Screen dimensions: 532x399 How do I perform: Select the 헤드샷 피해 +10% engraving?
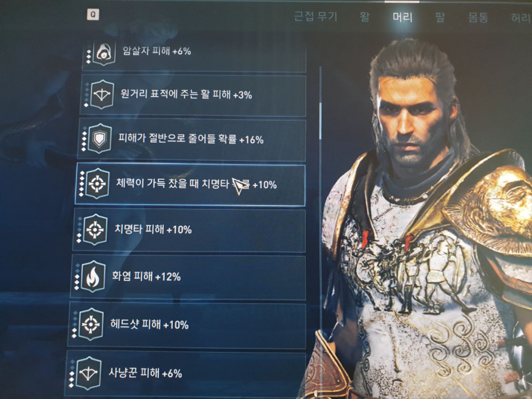click(187, 325)
